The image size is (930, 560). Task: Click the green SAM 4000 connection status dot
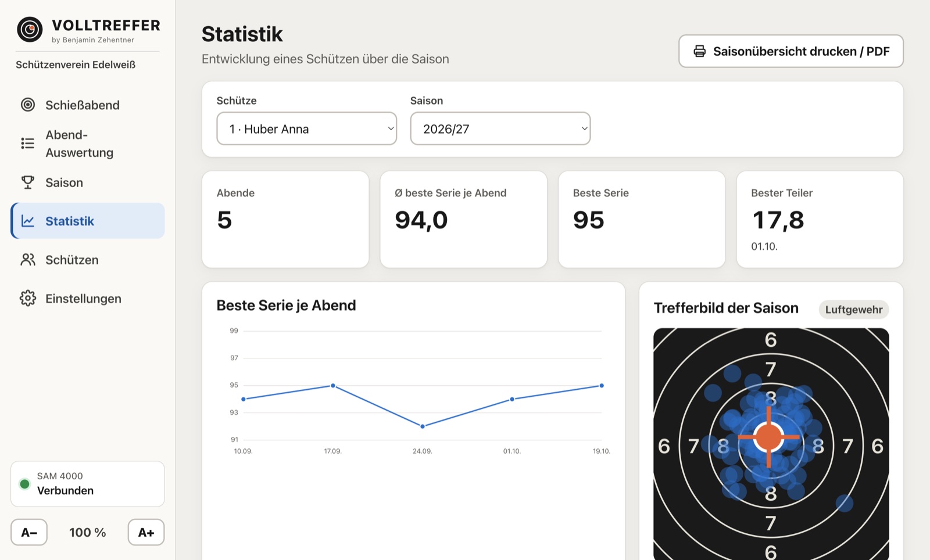tap(24, 484)
